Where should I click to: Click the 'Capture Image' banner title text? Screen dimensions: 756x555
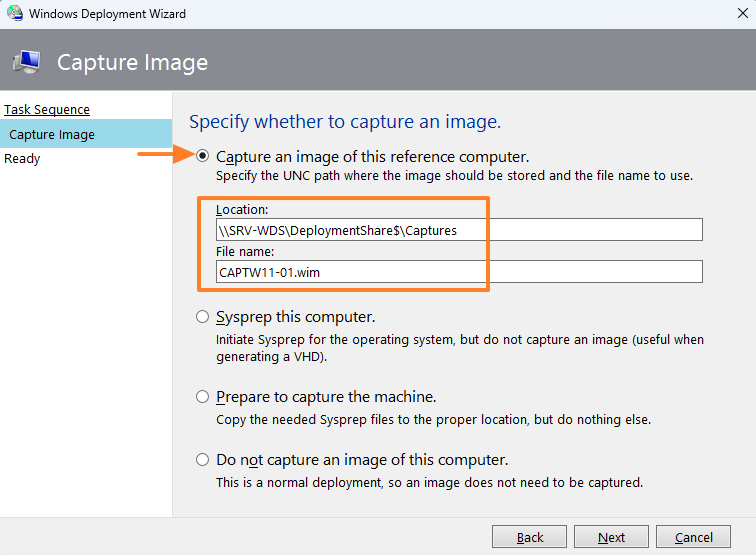[132, 62]
